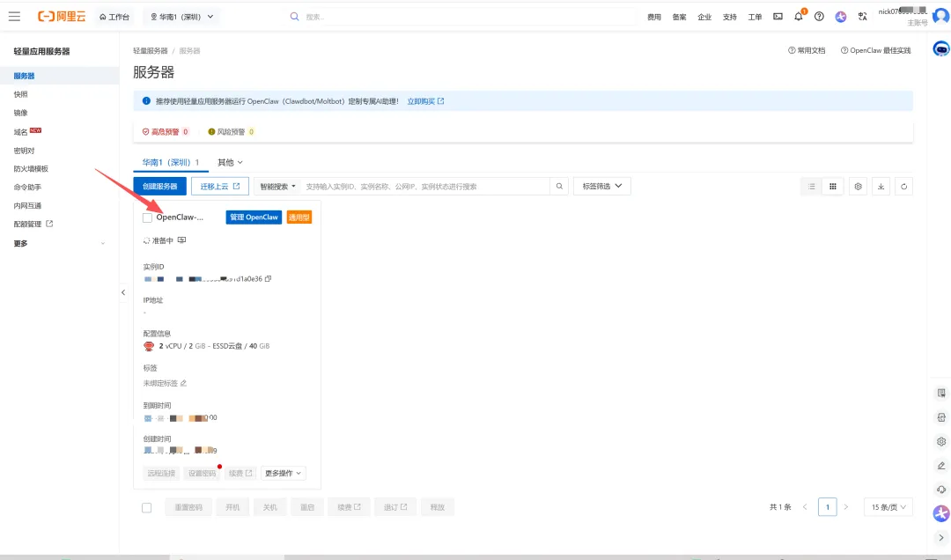
Task: Edit tags with pencil icon
Action: pyautogui.click(x=183, y=383)
